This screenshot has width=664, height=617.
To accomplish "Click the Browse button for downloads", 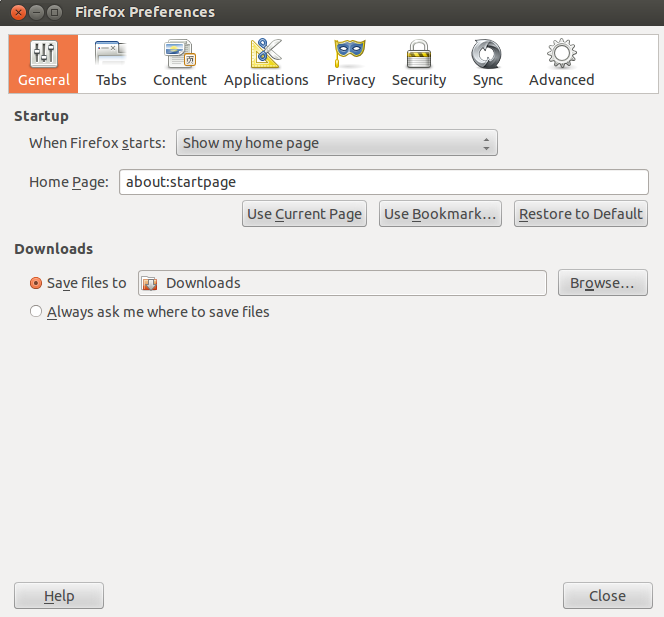I will click(x=603, y=282).
